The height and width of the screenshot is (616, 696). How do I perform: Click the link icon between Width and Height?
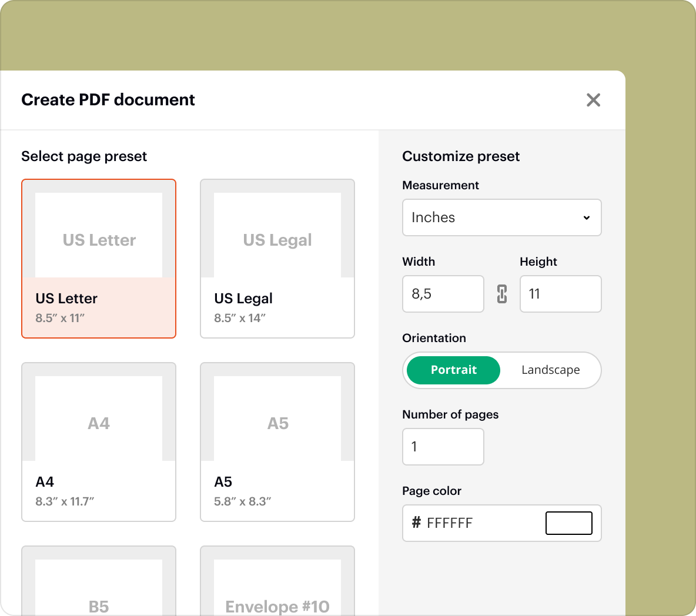point(501,294)
